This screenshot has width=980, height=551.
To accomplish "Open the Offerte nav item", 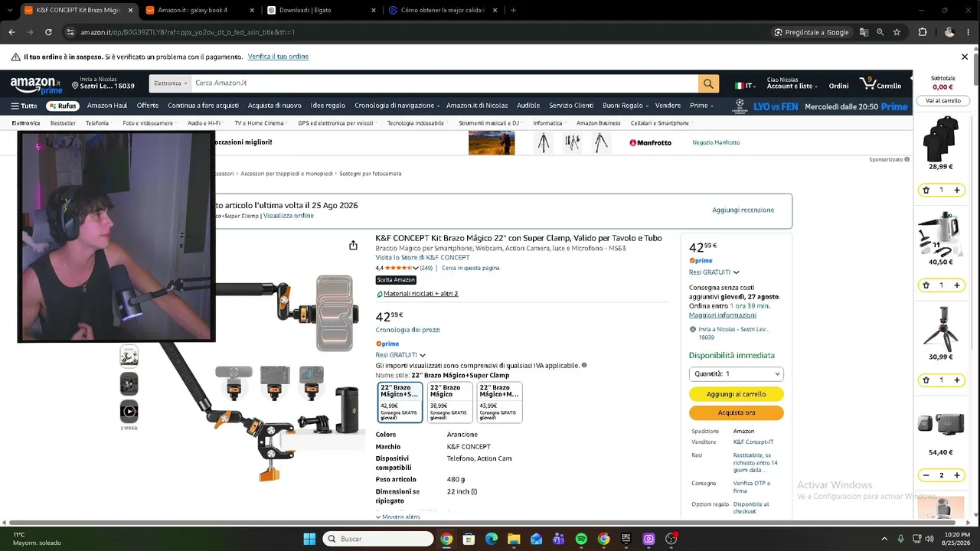I will click(x=148, y=106).
